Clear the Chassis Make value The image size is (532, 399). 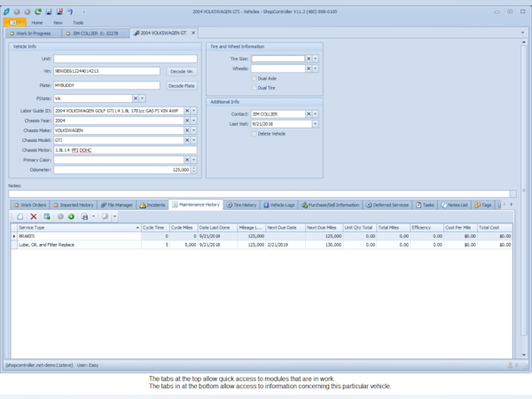(187, 130)
